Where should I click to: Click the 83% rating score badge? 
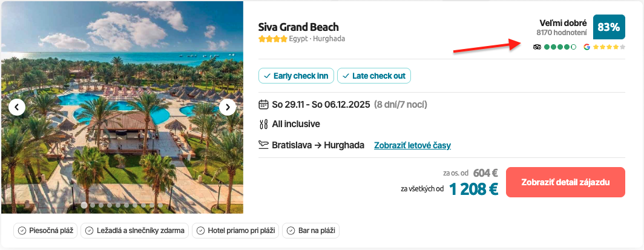pos(608,27)
